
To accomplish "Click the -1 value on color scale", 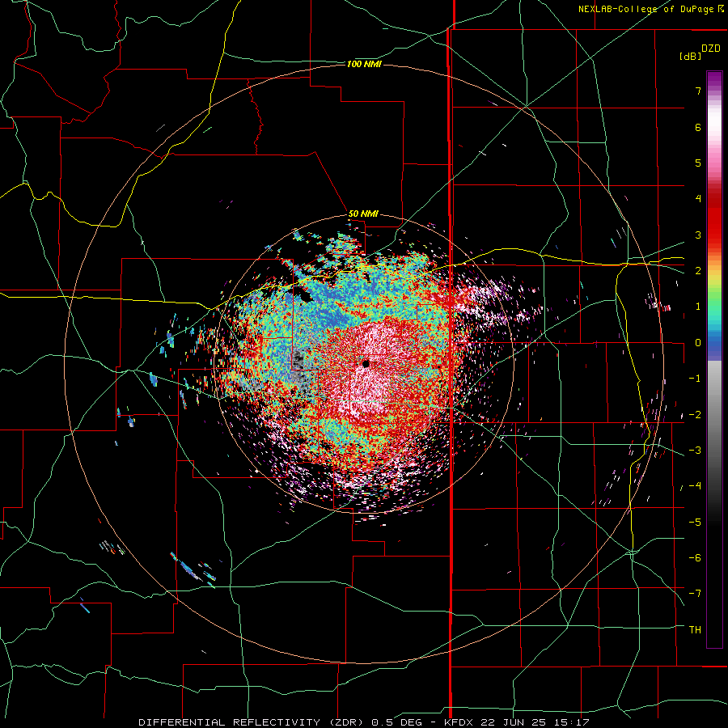I will [695, 379].
